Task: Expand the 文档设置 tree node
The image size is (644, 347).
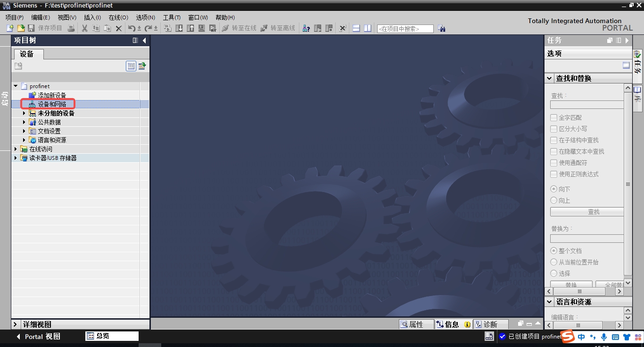Action: (25, 131)
